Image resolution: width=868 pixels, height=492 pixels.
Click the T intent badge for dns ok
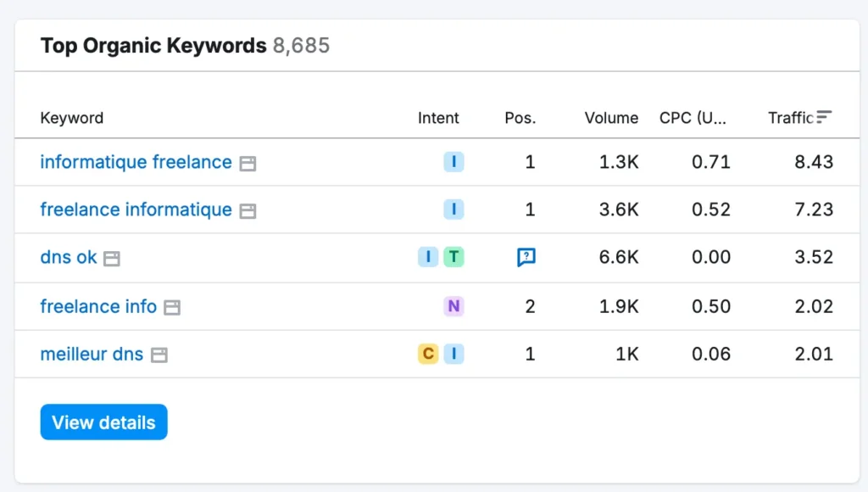point(454,257)
